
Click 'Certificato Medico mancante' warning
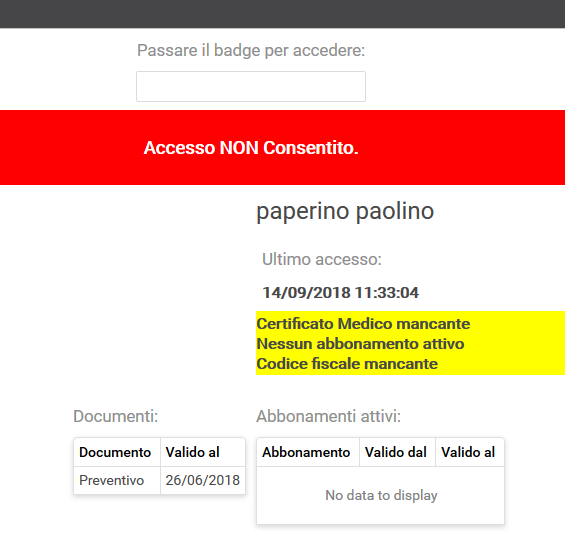363,324
